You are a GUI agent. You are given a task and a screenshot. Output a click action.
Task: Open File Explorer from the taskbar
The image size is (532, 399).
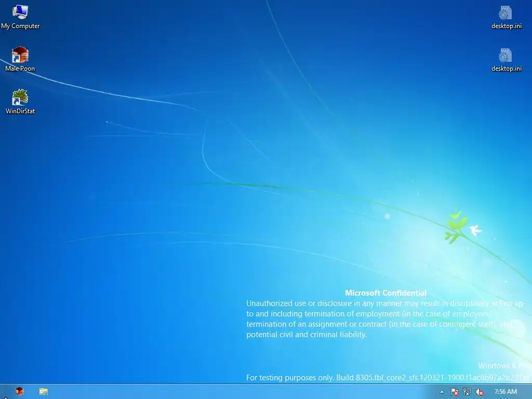click(44, 392)
